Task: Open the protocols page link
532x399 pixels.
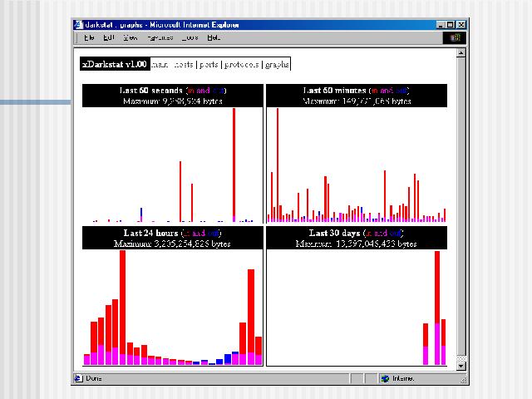Action: (x=241, y=64)
